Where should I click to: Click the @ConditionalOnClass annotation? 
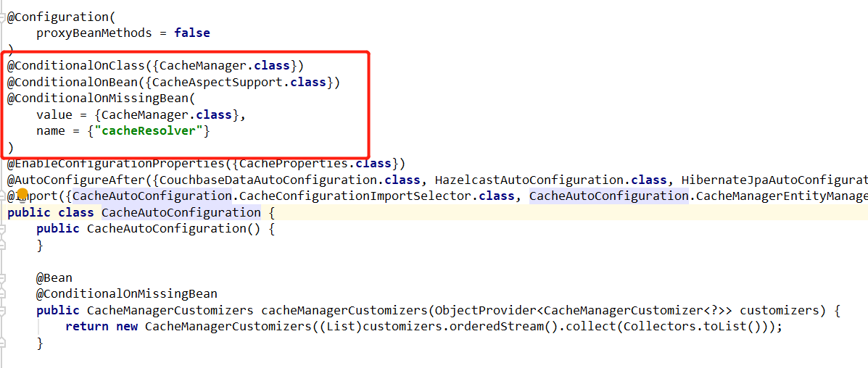click(76, 66)
